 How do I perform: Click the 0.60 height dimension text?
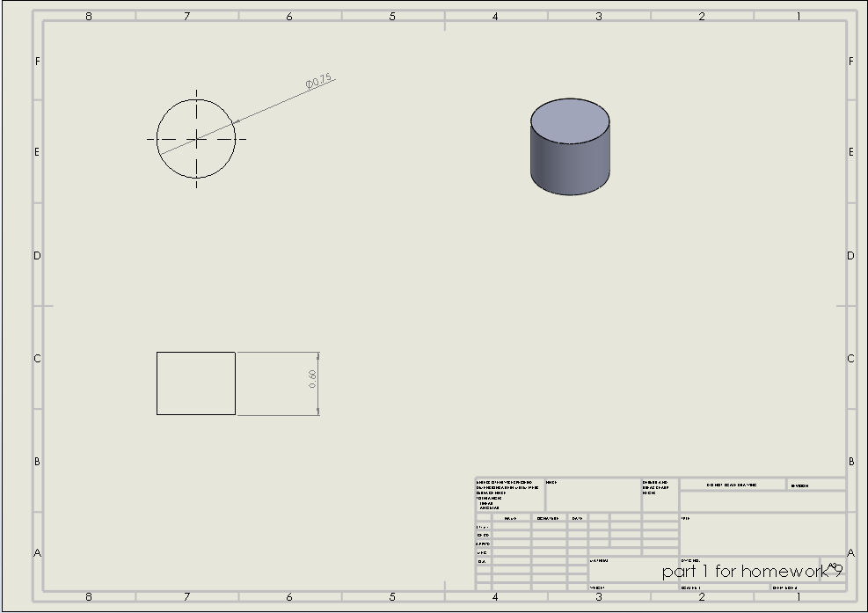point(312,379)
